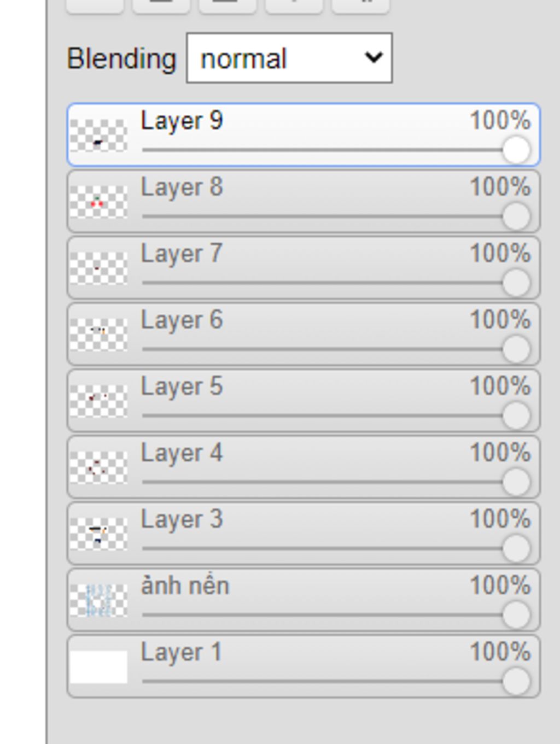Click the 100% opacity value of Layer 7
The image size is (560, 744).
click(500, 254)
